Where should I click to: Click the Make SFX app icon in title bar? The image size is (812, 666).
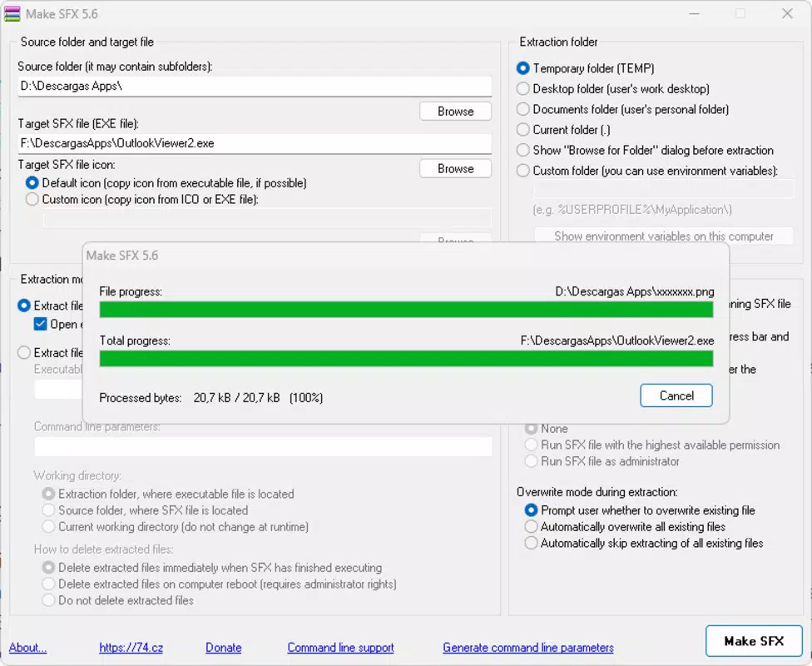coord(12,14)
